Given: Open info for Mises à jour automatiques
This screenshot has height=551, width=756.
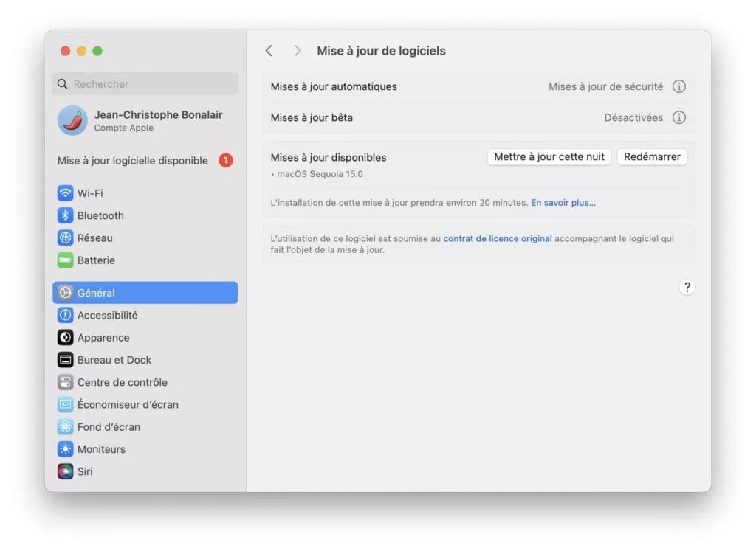Looking at the screenshot, I should pos(679,86).
